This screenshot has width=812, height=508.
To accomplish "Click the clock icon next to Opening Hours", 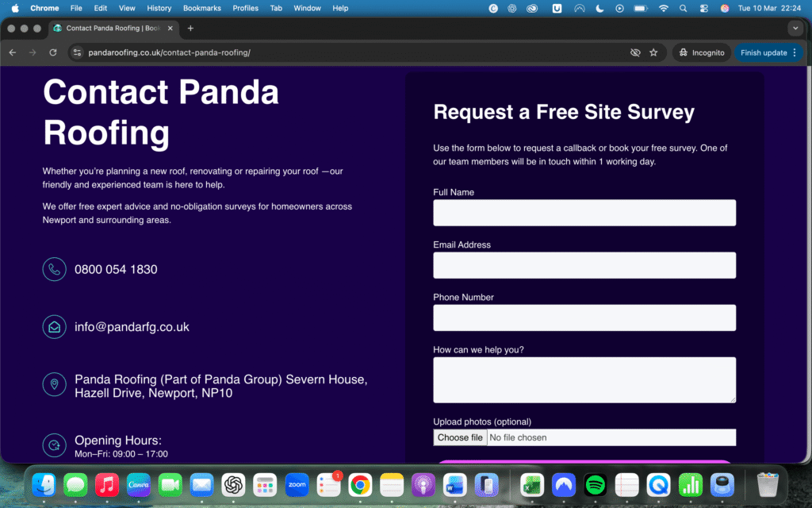I will tap(54, 445).
